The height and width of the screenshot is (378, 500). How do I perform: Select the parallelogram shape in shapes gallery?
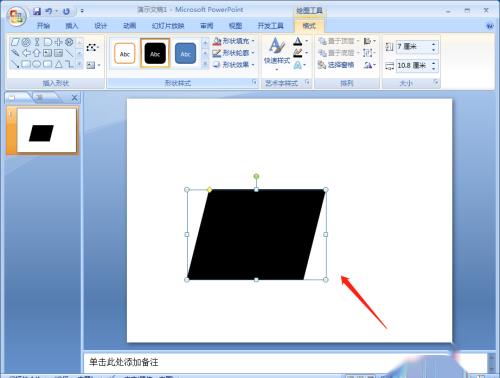(15, 42)
